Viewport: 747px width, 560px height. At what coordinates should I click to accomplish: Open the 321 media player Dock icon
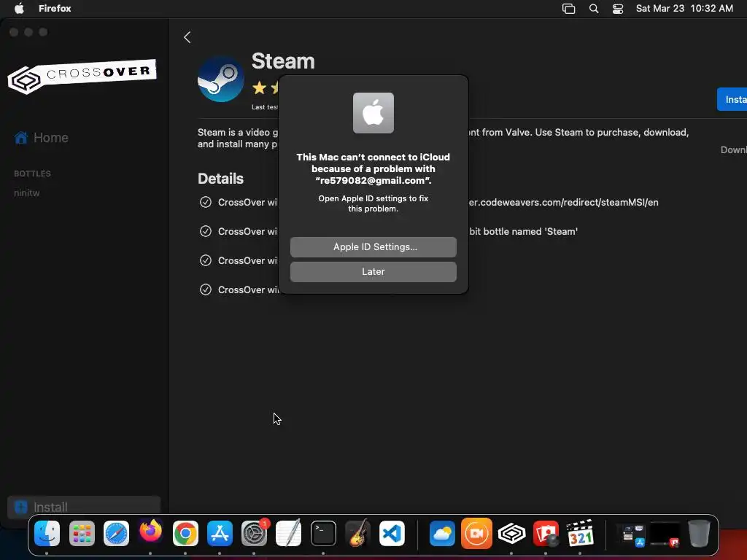pos(580,533)
